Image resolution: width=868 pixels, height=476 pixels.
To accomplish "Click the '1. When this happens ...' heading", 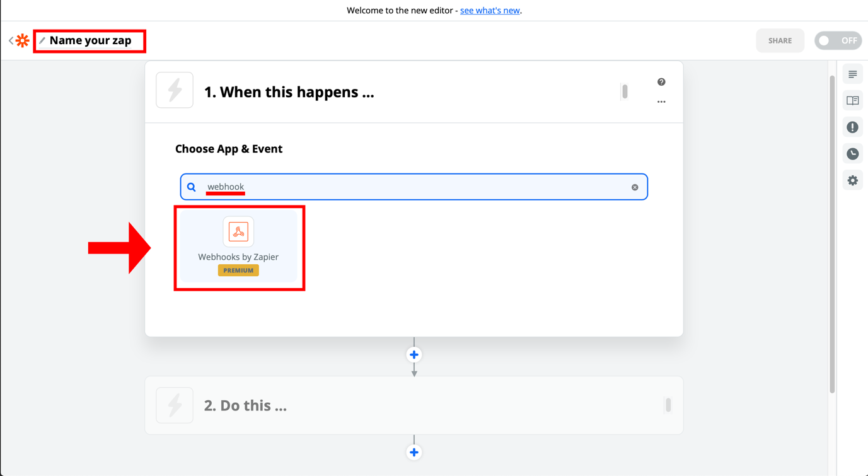I will point(289,92).
